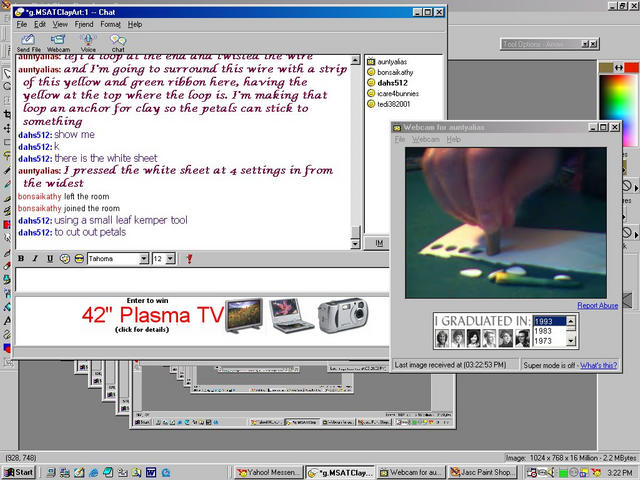Select the foreground tan color swatch

click(606, 67)
